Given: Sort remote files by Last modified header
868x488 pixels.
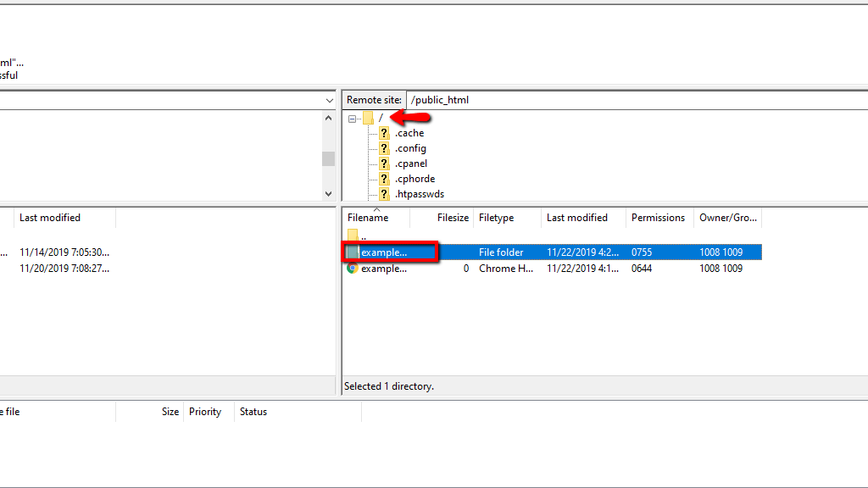Looking at the screenshot, I should (583, 218).
